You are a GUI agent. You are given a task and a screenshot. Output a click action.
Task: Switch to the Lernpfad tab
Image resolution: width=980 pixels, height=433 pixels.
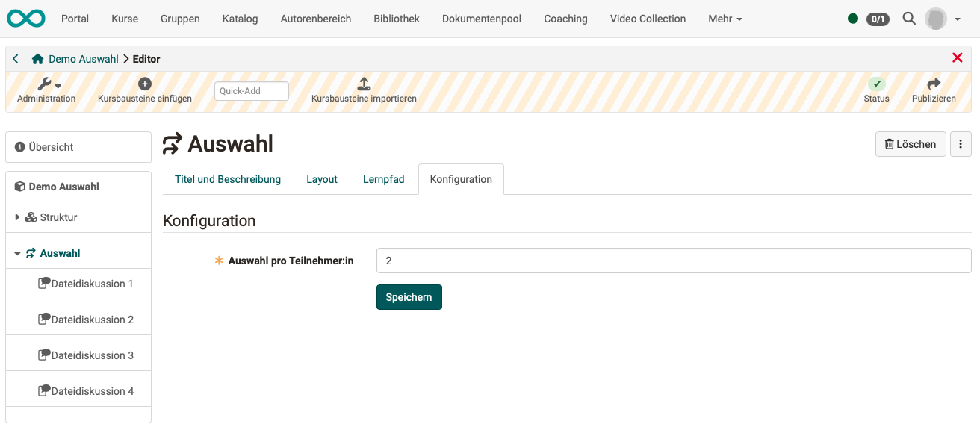[x=383, y=179]
